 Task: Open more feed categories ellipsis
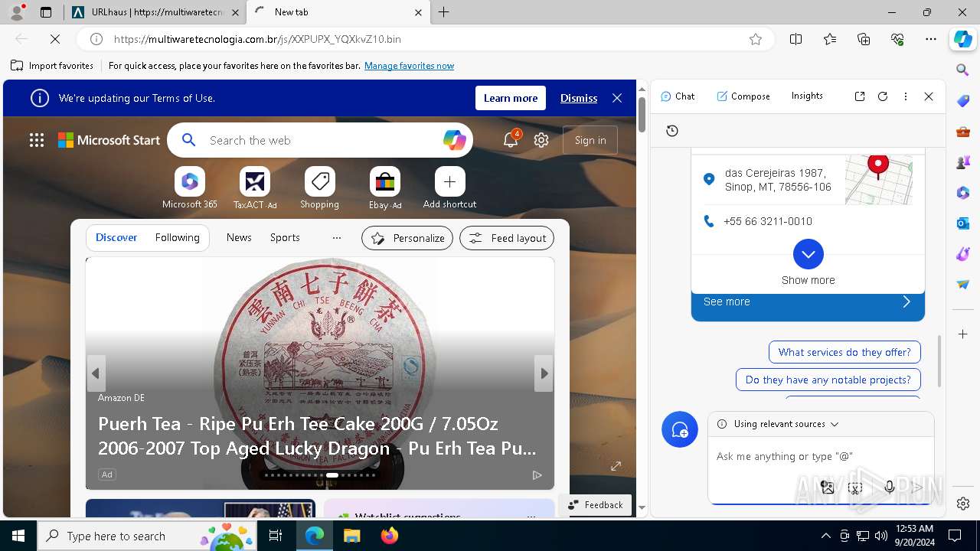click(x=336, y=238)
